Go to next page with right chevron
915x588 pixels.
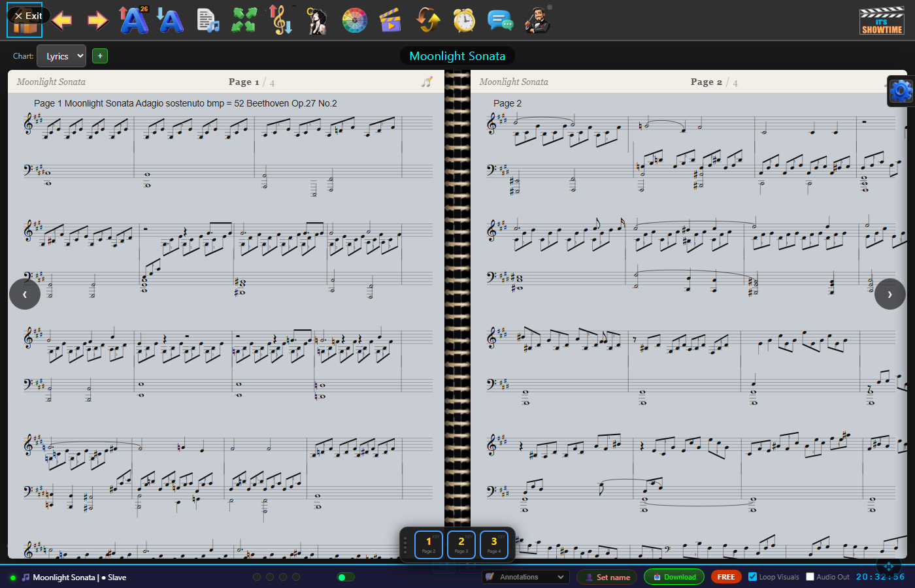(x=890, y=294)
